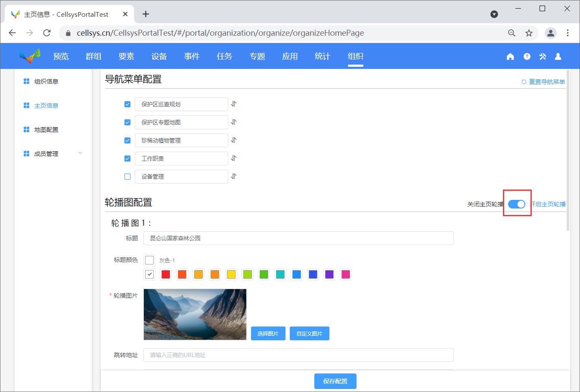580x392 pixels.
Task: Click the 跳转地址 URL input field
Action: [298, 355]
